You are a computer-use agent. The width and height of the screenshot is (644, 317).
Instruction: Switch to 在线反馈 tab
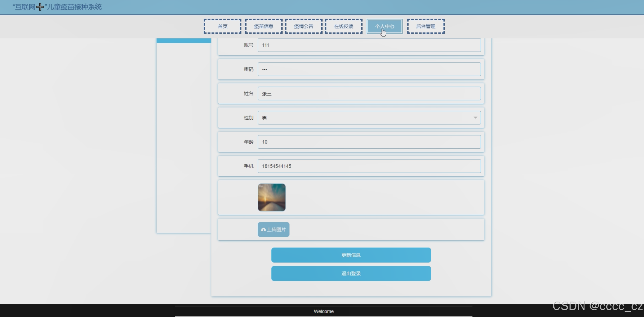(344, 26)
